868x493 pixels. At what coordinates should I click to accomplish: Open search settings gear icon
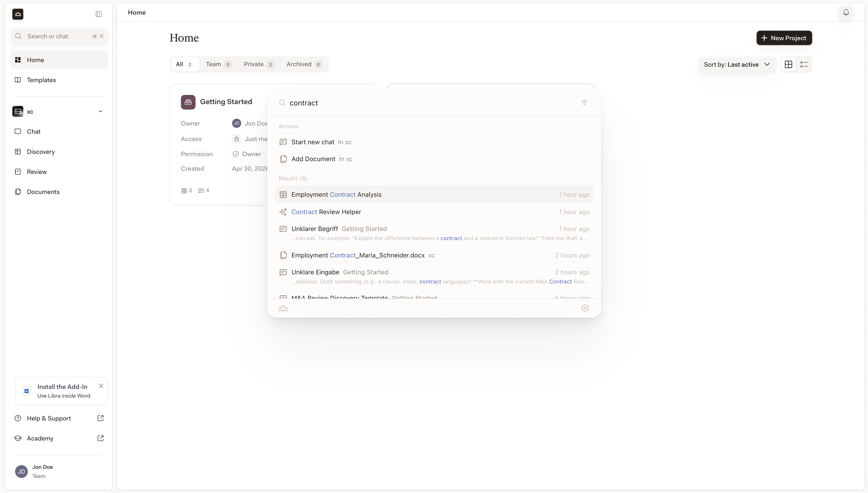point(585,308)
